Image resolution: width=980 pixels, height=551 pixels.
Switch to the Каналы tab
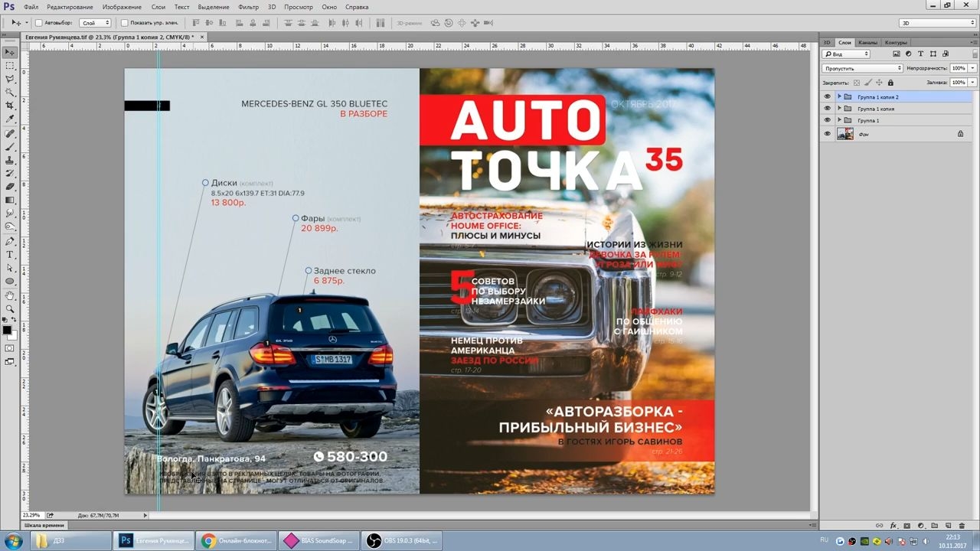[867, 42]
